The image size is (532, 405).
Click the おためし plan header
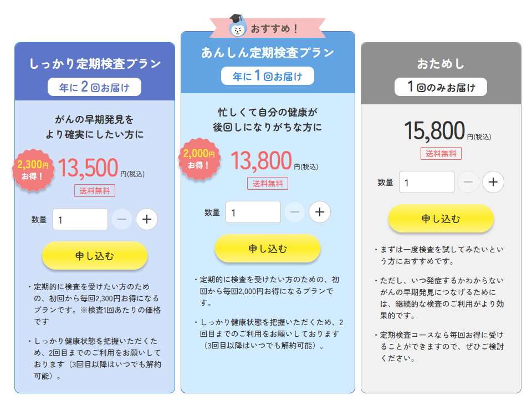(x=441, y=64)
